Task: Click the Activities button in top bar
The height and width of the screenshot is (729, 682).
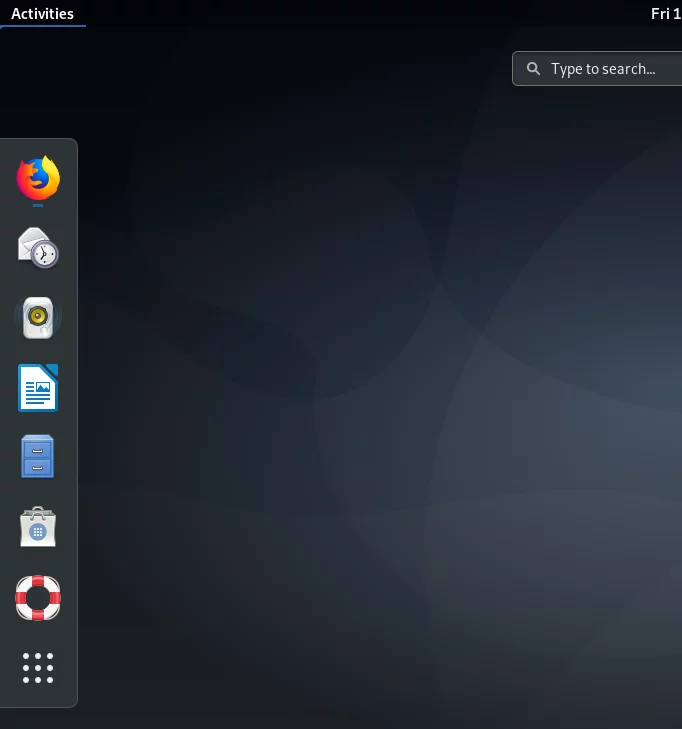Action: [x=42, y=14]
